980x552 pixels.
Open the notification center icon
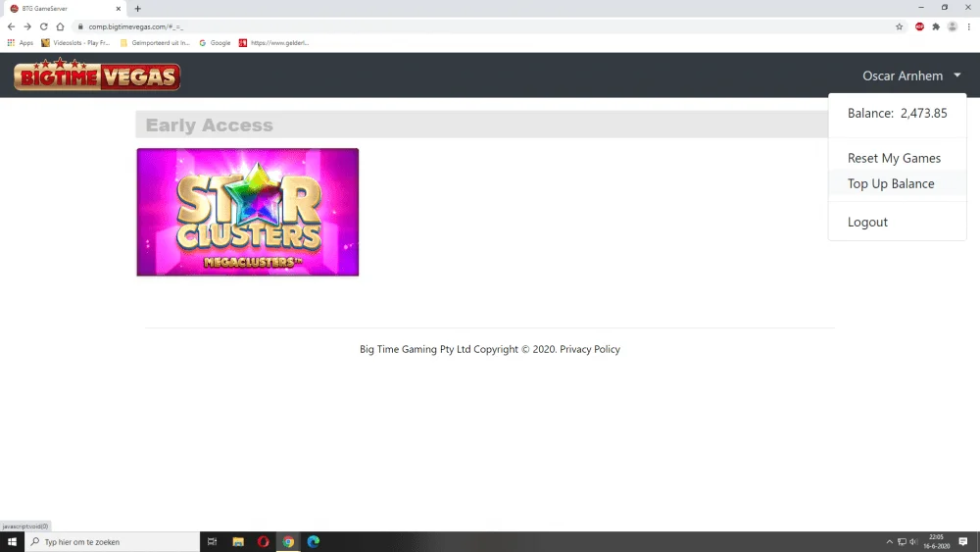pyautogui.click(x=963, y=541)
